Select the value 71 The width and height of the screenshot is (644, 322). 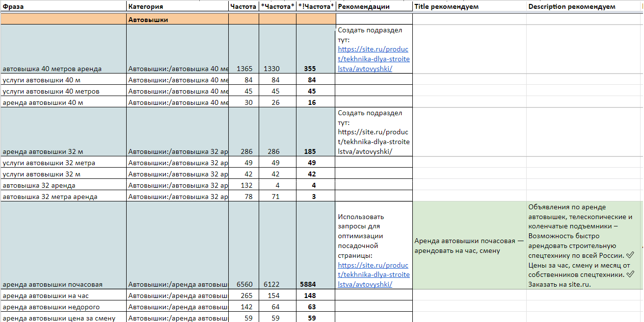coord(275,197)
